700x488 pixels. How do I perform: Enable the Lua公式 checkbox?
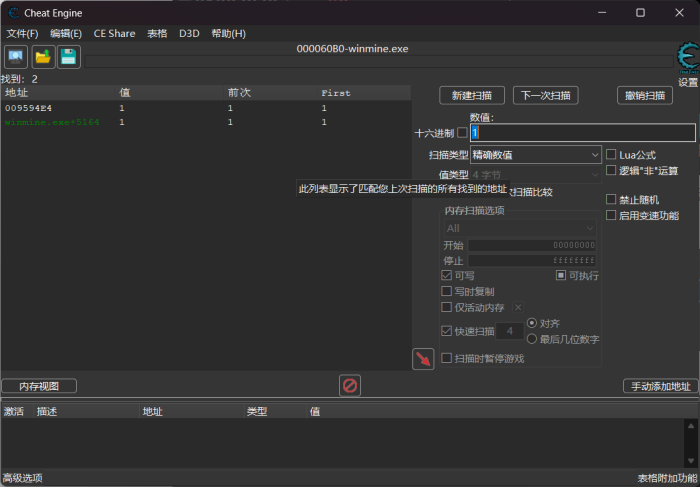pos(611,154)
